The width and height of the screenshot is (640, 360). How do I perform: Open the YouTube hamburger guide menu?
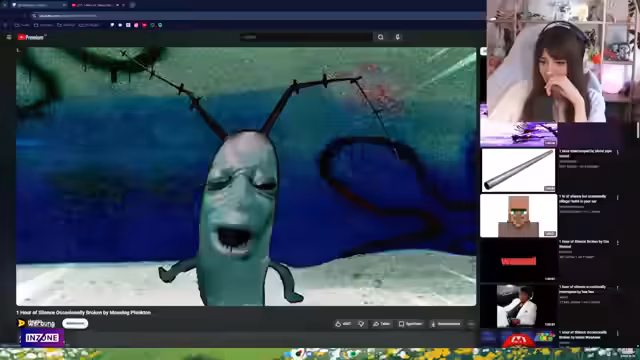9,37
